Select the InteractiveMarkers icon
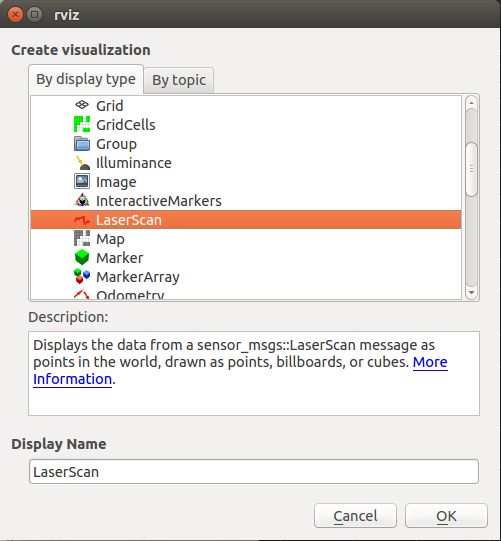 click(x=82, y=200)
